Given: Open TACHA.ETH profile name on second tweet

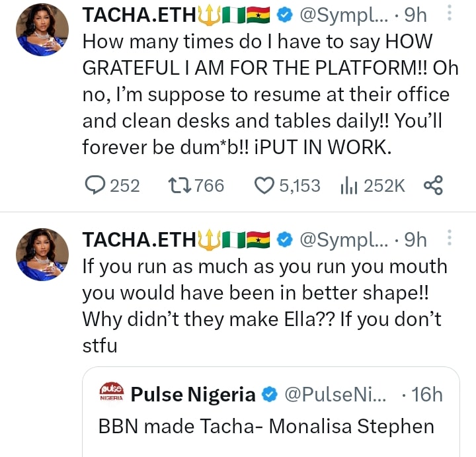Looking at the screenshot, I should [138, 239].
